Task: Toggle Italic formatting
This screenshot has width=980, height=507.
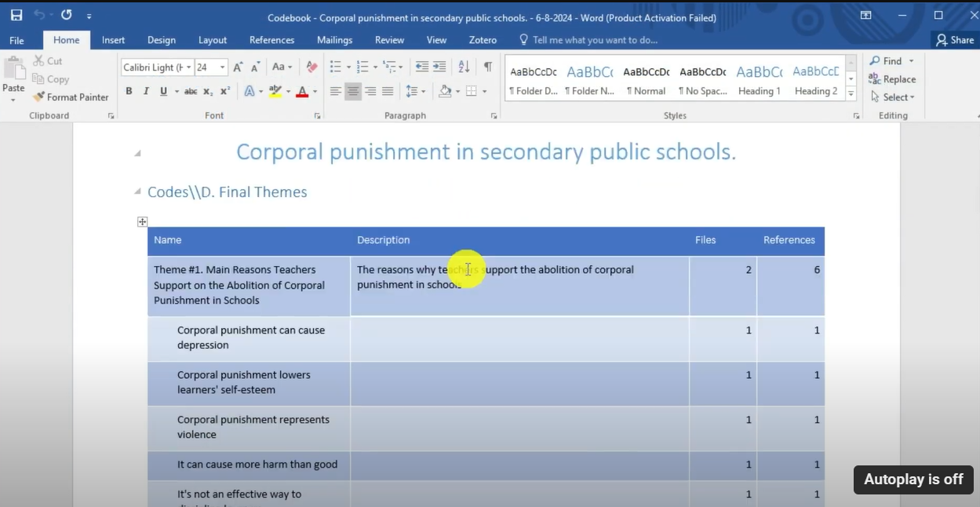Action: tap(146, 91)
